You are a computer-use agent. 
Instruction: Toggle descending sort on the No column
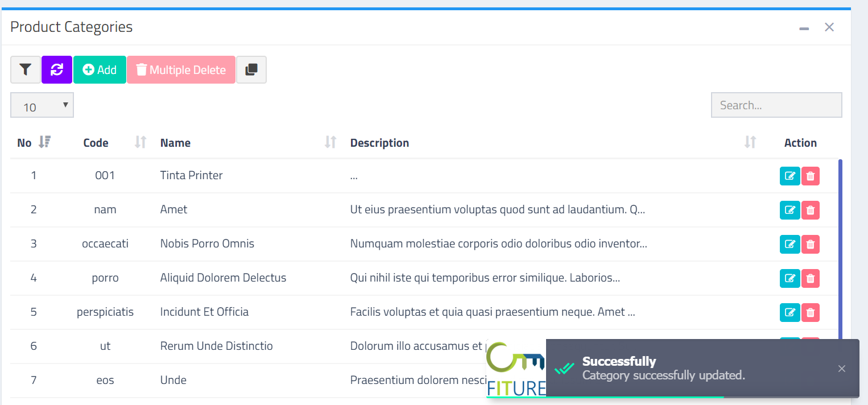pyautogui.click(x=45, y=142)
